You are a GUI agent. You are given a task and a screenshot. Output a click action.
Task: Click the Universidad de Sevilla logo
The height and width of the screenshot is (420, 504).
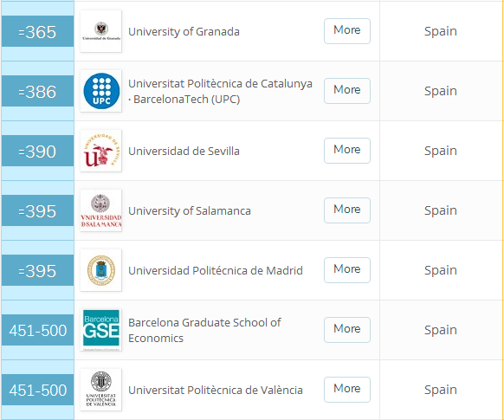tap(101, 151)
